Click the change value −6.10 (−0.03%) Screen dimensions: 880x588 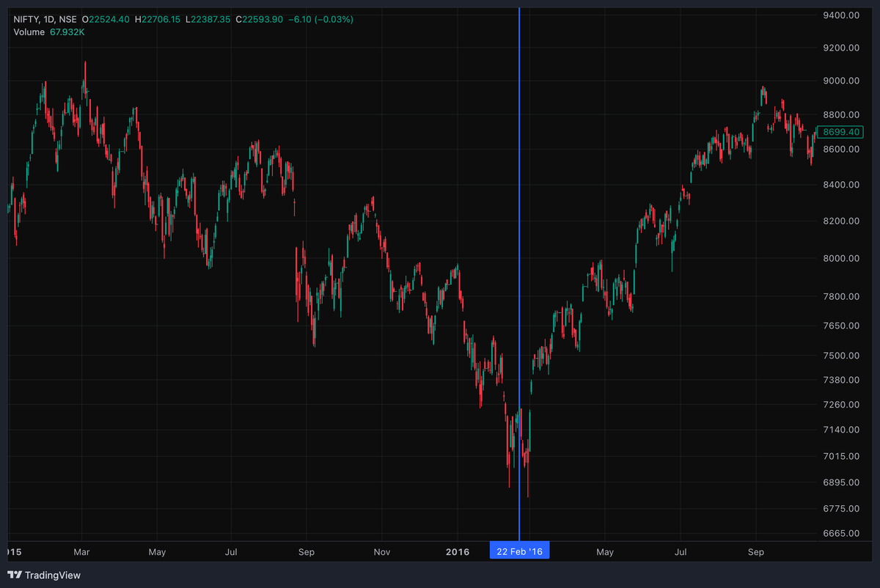[x=321, y=18]
